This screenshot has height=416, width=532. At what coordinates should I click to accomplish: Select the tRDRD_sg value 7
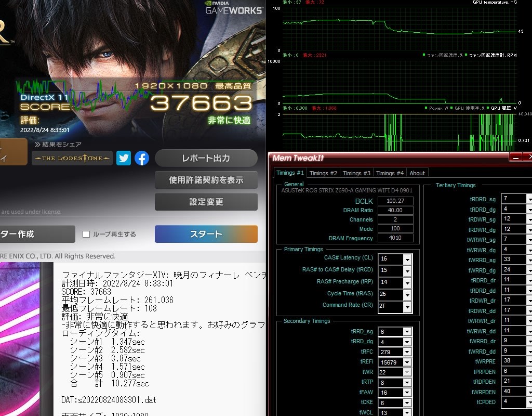point(514,198)
